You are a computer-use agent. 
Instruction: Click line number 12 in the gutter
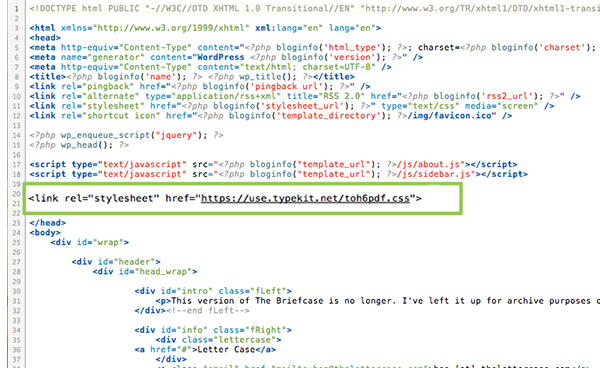tap(16, 116)
